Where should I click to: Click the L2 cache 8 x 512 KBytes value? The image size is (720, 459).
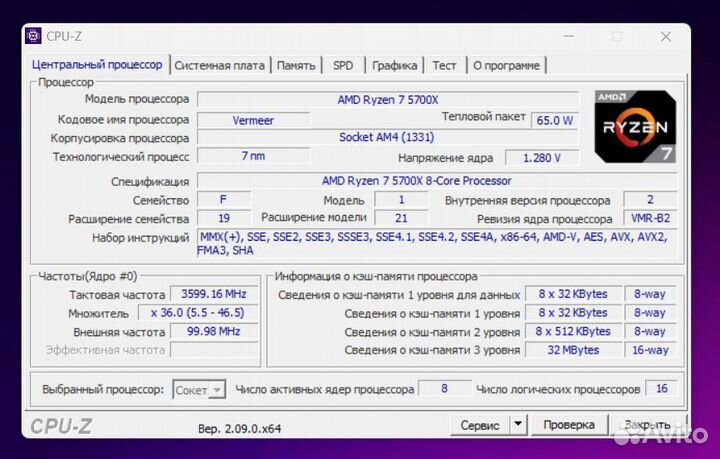pos(574,331)
